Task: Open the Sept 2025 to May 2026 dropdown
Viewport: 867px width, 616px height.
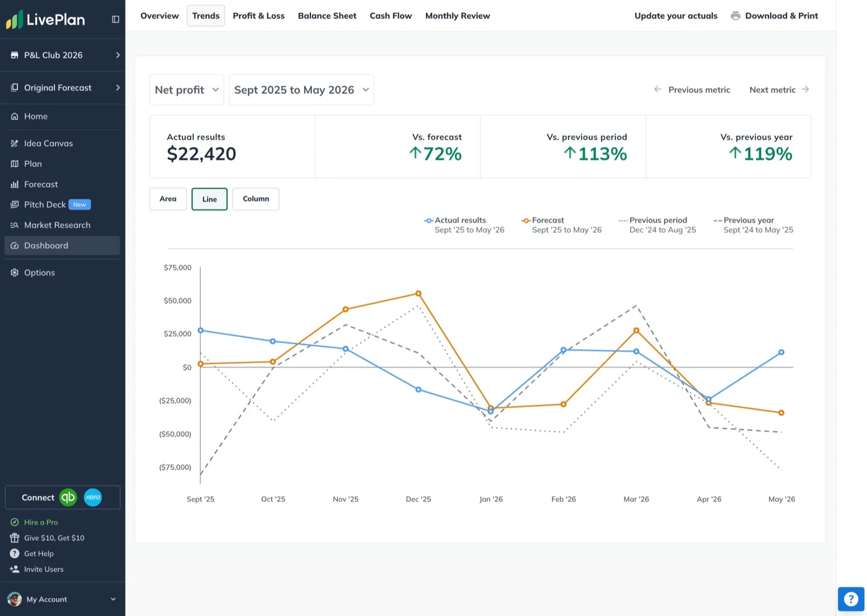Action: (302, 90)
